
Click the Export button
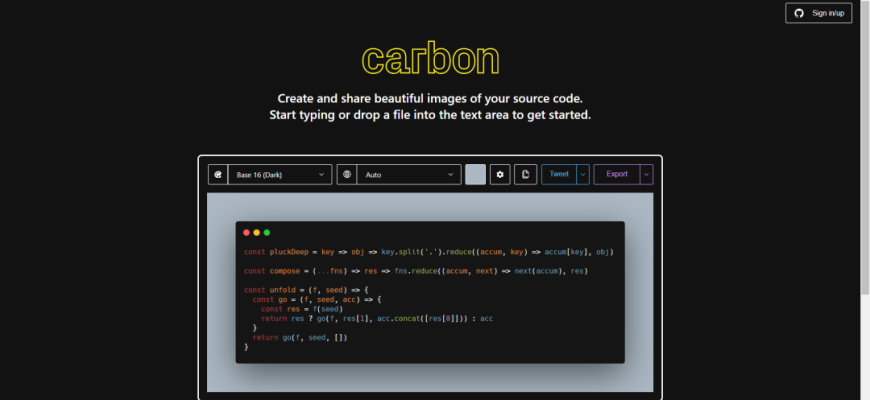(x=616, y=174)
